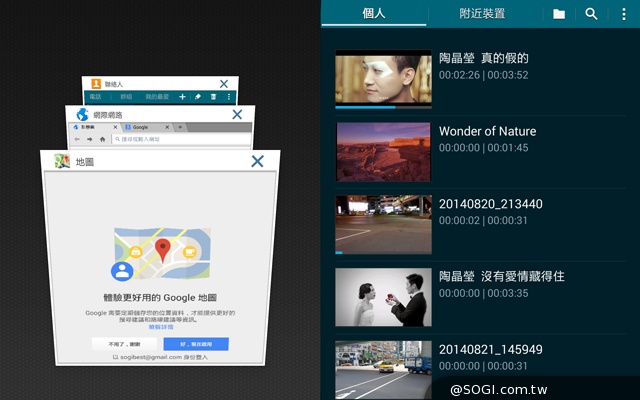Tap the globe browser icon on 網際網路 card
The width and height of the screenshot is (640, 400).
pyautogui.click(x=82, y=115)
